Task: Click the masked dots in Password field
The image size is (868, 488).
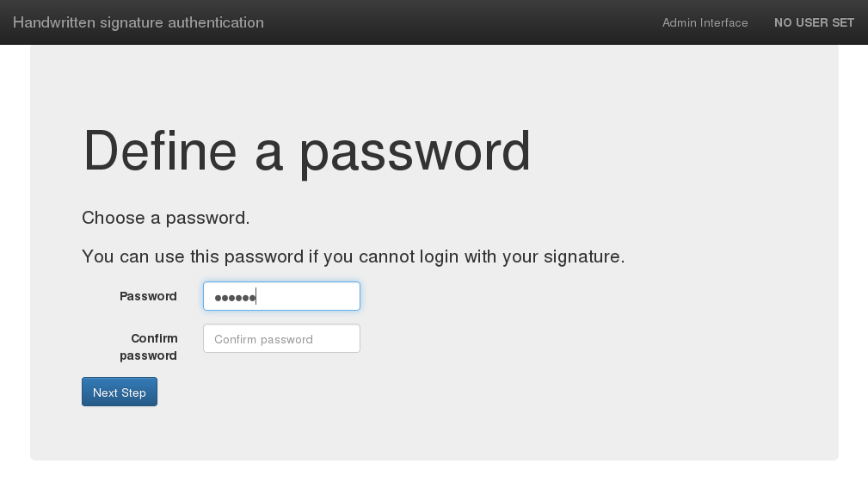Action: (235, 298)
